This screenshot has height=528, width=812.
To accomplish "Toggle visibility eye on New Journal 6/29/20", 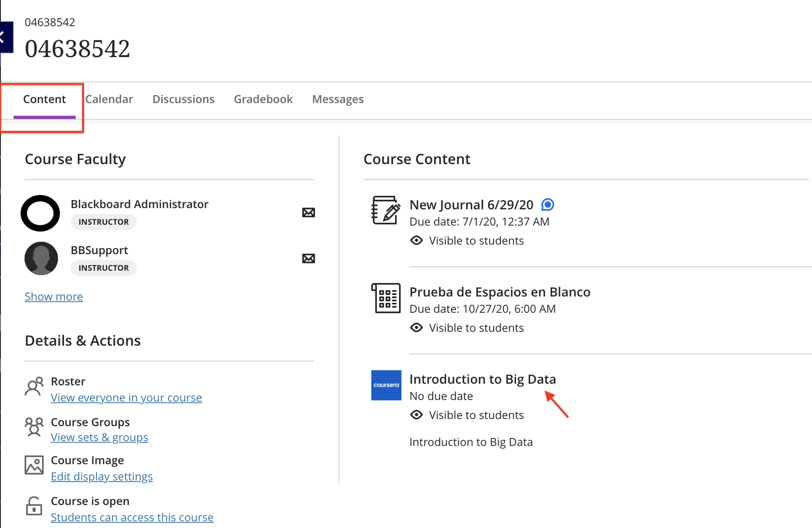I will pos(416,241).
